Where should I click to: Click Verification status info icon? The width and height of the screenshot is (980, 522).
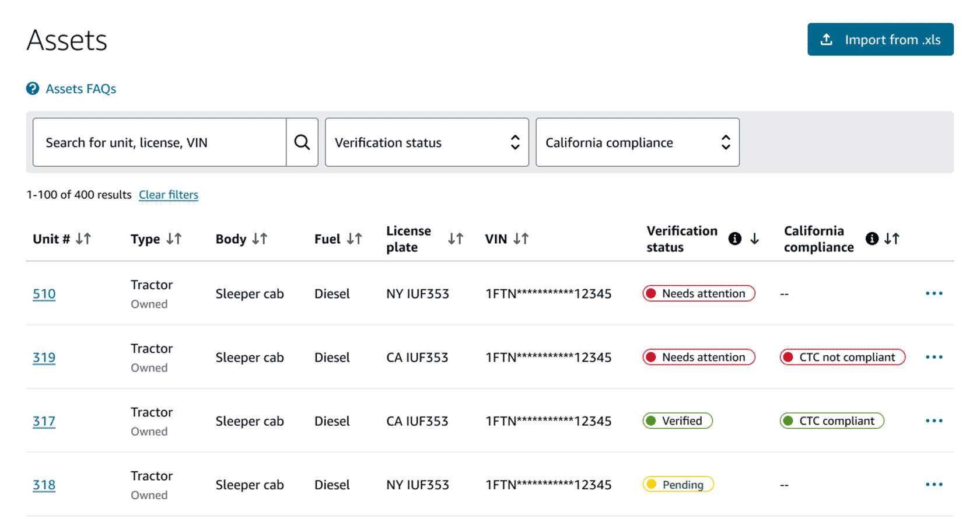tap(735, 239)
